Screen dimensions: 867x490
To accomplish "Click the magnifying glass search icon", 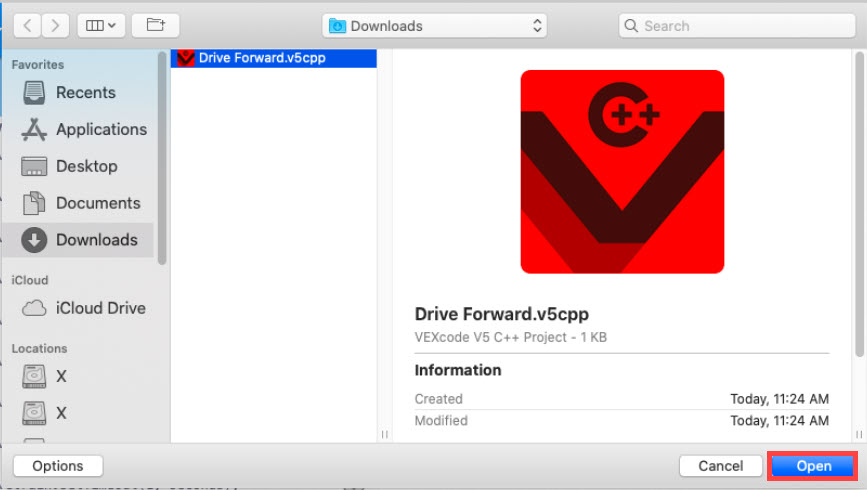I will tap(631, 25).
